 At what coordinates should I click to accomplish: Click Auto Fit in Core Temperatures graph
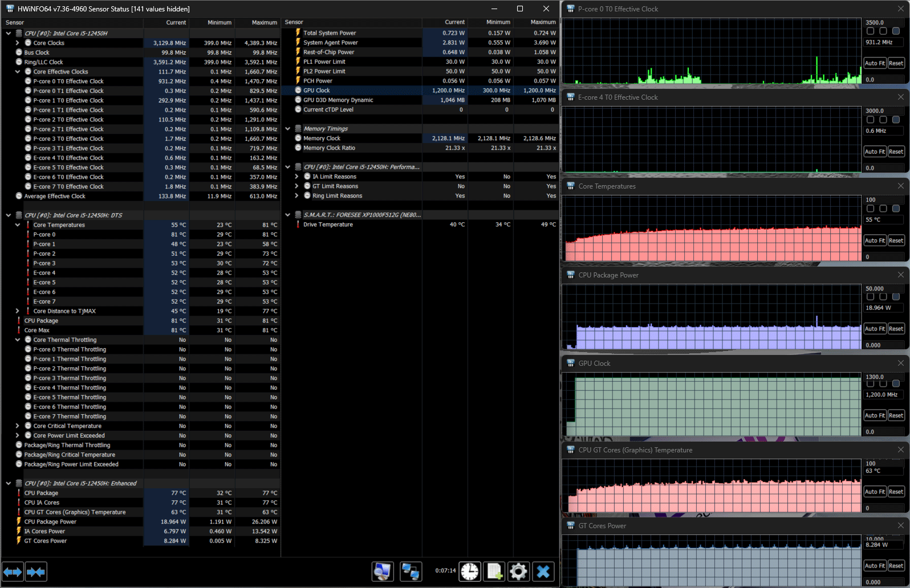coord(875,240)
